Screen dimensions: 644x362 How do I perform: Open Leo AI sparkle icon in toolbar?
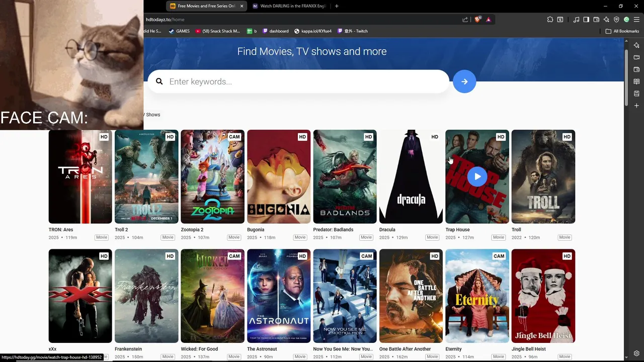pos(606,20)
